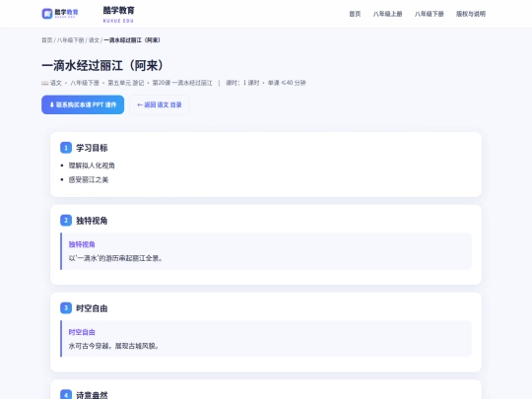The image size is (532, 399).
Task: Click the number 2 badge beside 独特视角
Action: (x=66, y=221)
